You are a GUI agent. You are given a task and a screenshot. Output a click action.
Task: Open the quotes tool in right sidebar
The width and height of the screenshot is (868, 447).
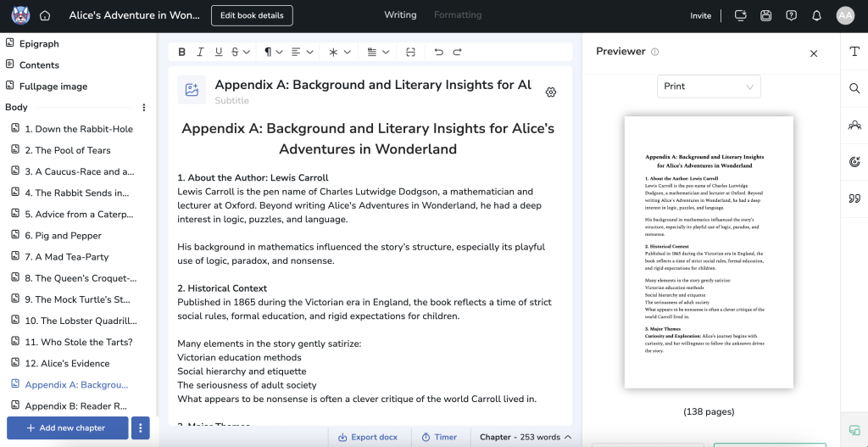coord(854,199)
